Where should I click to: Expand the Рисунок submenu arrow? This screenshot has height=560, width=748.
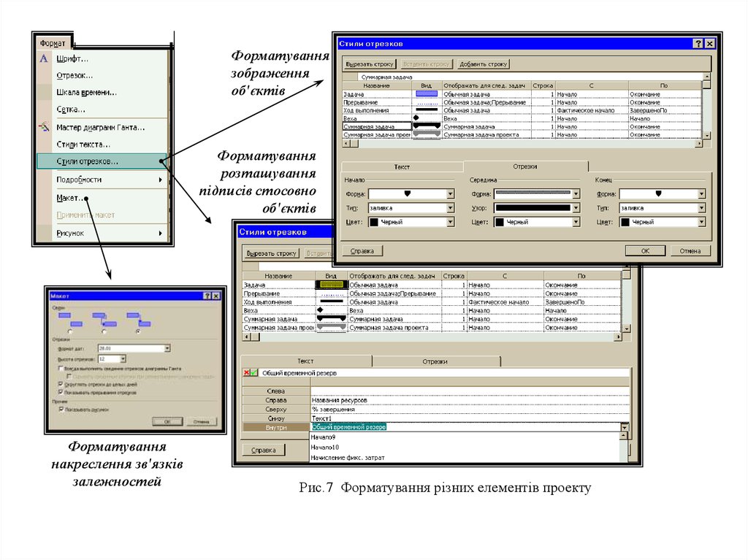click(160, 233)
